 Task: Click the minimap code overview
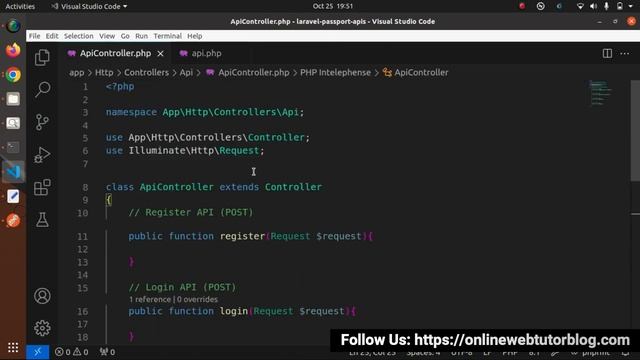(601, 93)
